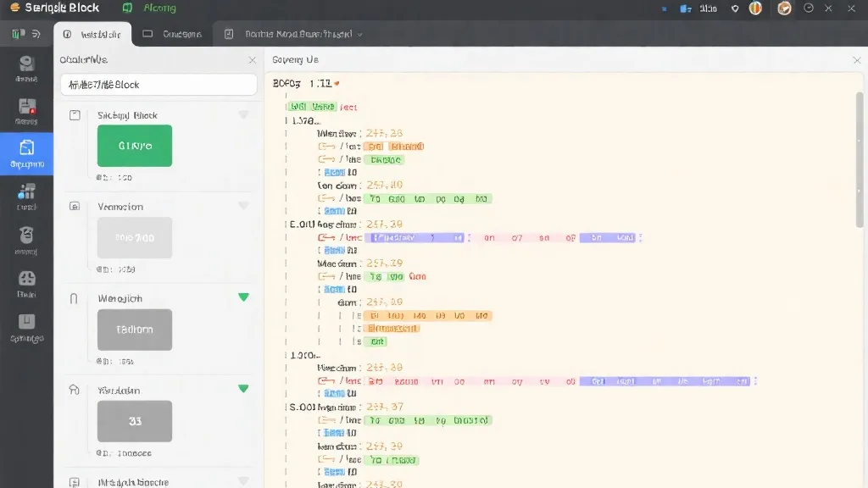Image resolution: width=868 pixels, height=488 pixels.
Task: Click the icon left of Vemocion
Action: point(75,207)
